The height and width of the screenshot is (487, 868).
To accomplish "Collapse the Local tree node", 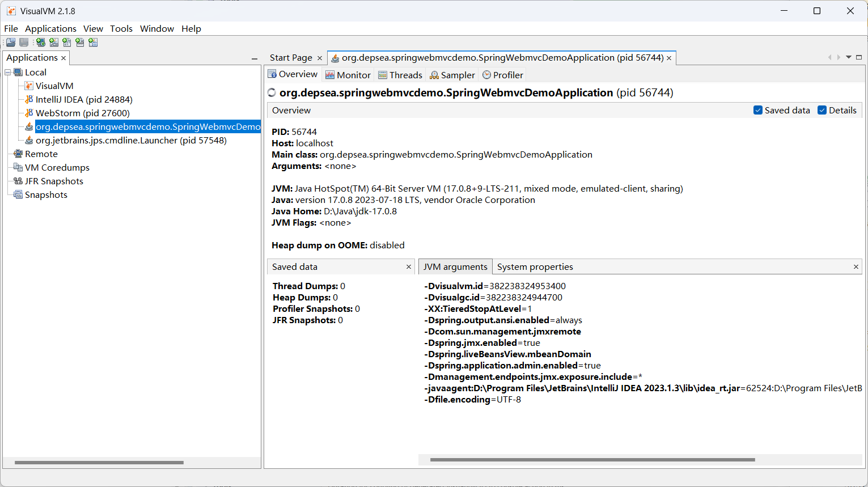I will click(8, 73).
